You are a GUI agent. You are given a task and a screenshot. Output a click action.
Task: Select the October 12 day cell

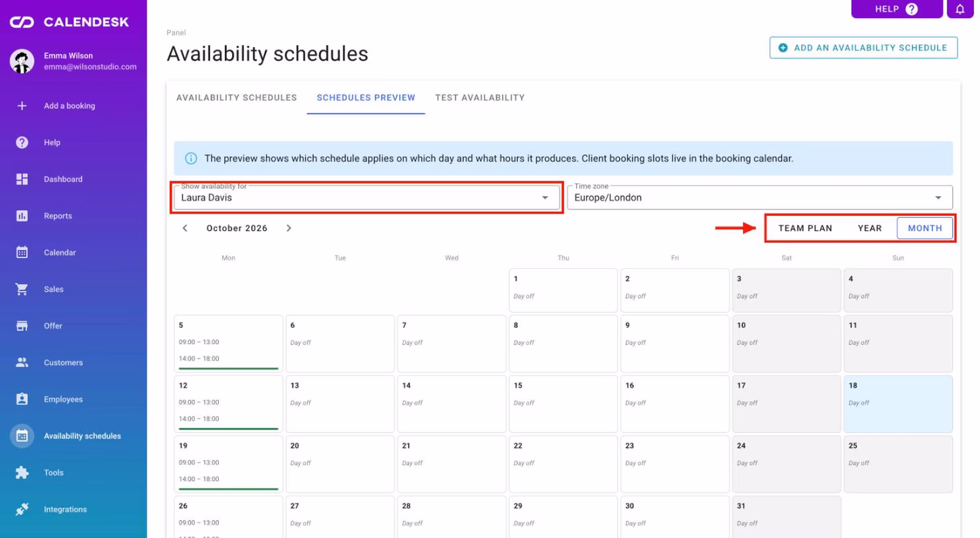[228, 403]
